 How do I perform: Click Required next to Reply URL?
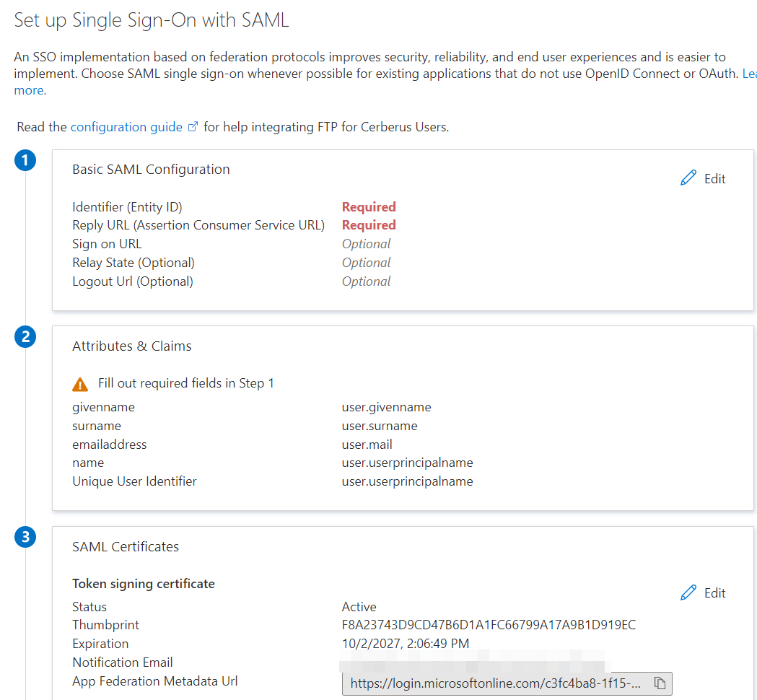point(369,225)
